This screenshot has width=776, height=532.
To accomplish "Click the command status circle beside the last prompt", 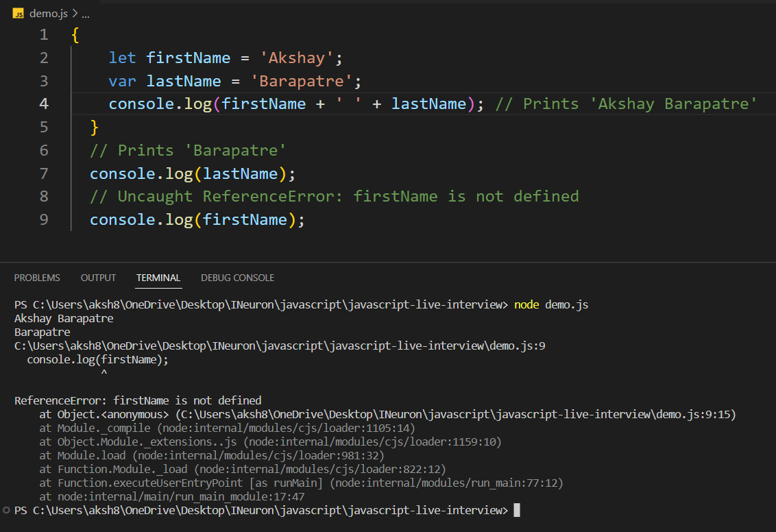I will pyautogui.click(x=6, y=510).
